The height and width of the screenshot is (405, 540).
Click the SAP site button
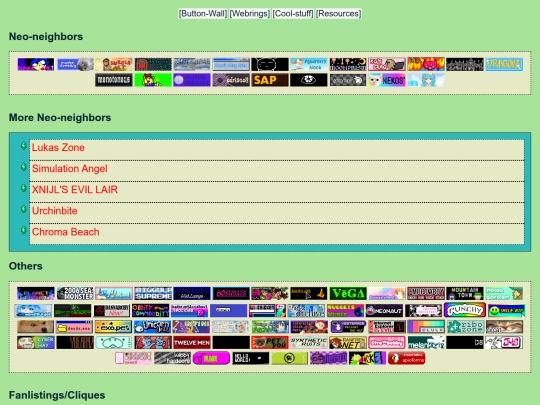coord(270,80)
